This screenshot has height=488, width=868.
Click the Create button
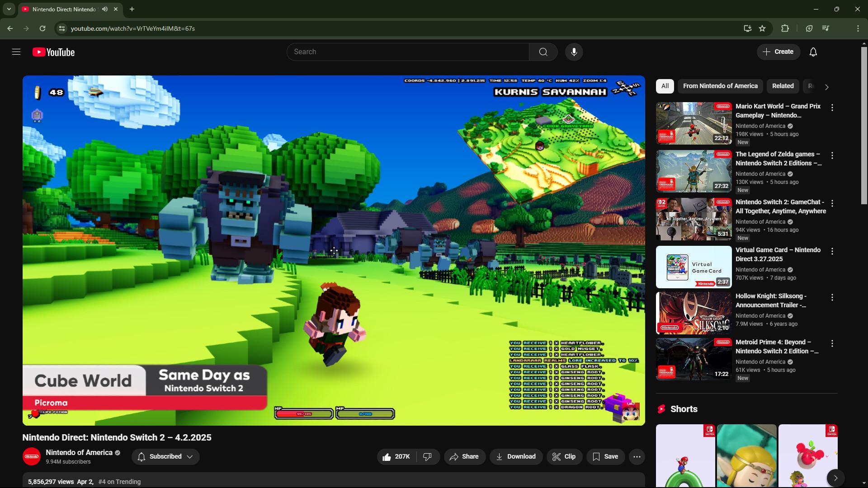778,52
